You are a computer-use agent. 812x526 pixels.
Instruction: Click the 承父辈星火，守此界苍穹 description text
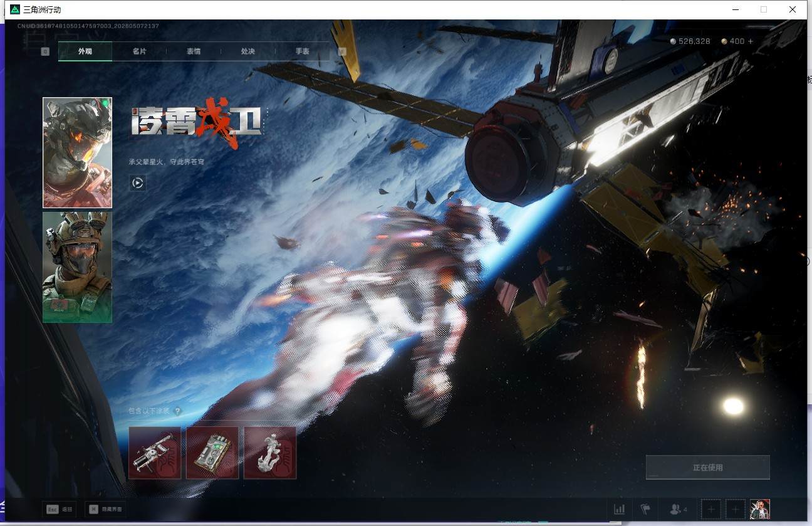click(167, 162)
